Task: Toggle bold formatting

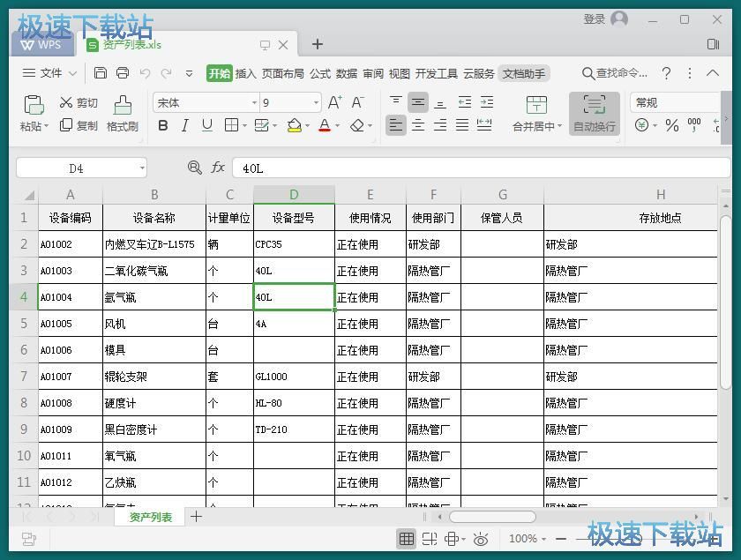Action: pos(163,125)
